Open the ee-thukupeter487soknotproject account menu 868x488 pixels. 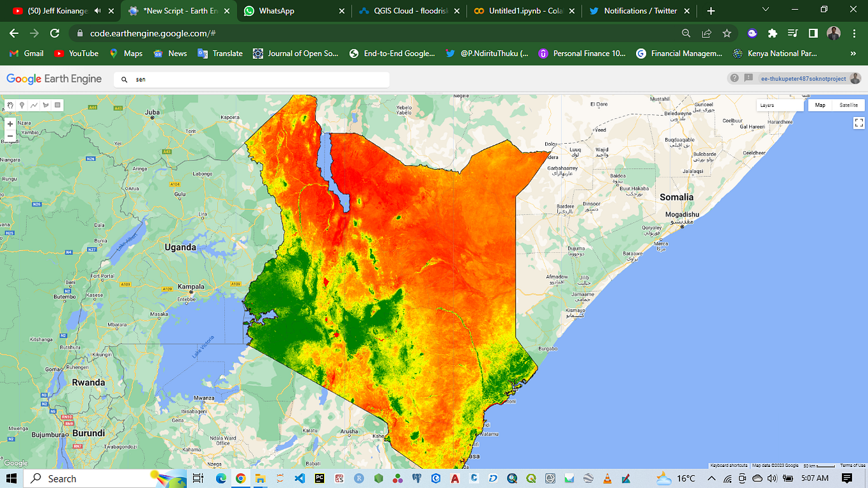tap(803, 78)
